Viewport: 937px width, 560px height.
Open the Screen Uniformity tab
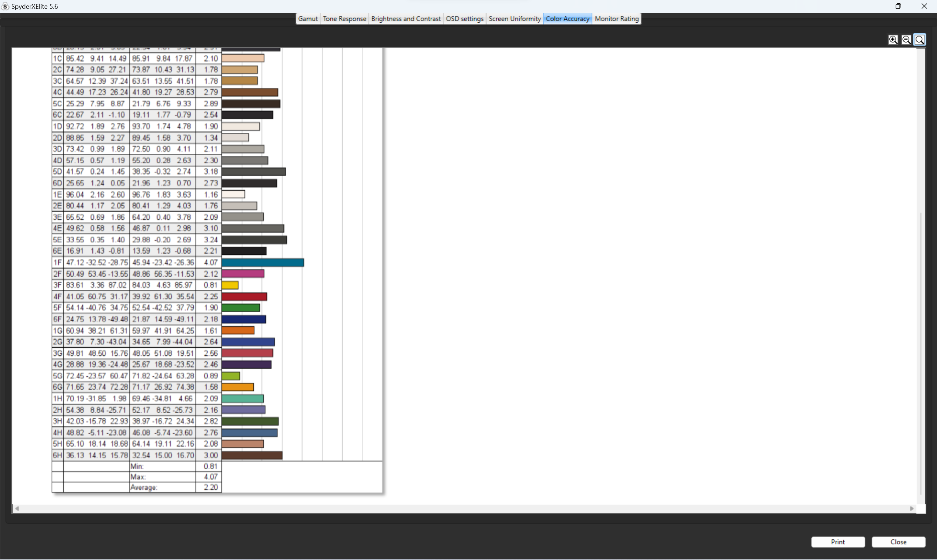point(514,19)
